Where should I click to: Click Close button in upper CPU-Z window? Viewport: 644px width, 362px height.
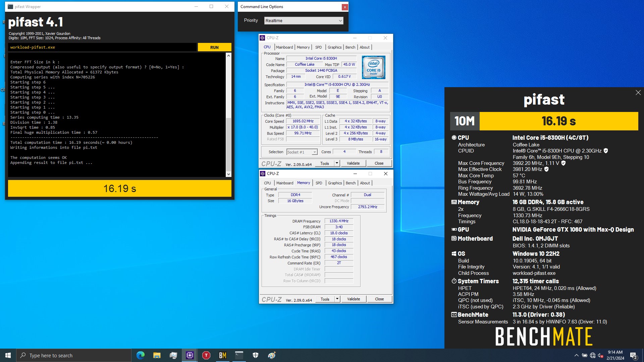pos(379,164)
